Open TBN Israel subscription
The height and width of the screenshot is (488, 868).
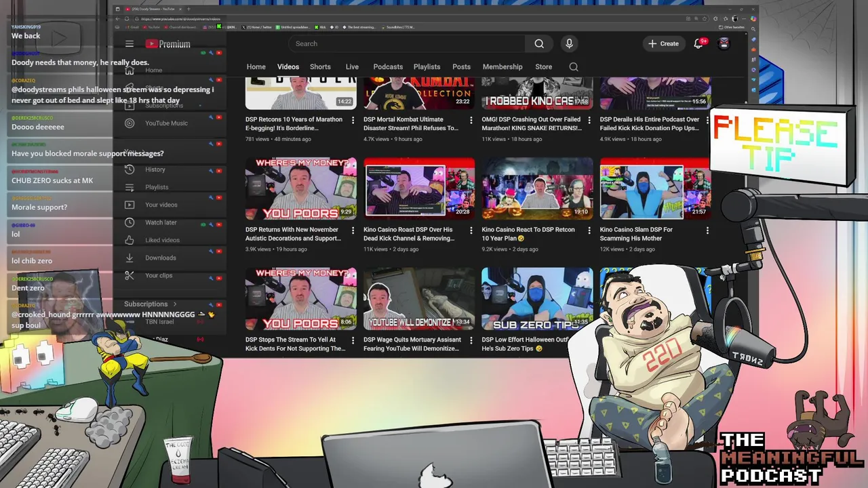[x=159, y=322]
